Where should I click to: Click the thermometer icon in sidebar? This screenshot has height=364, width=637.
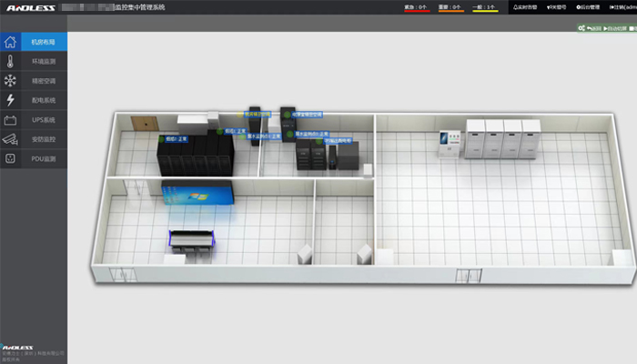click(10, 62)
